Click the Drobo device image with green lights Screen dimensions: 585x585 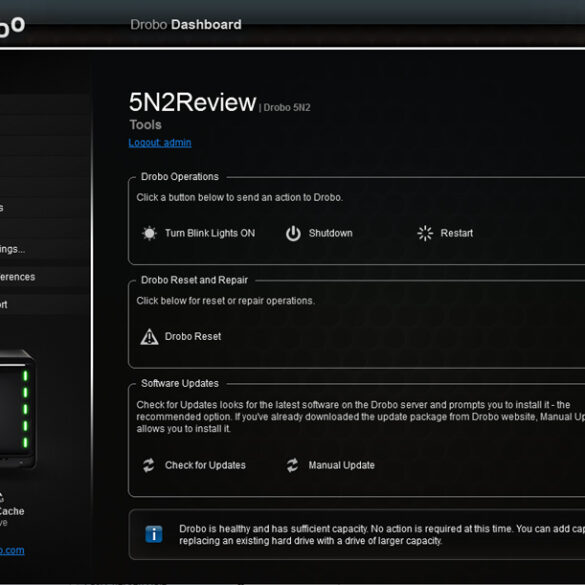click(17, 409)
